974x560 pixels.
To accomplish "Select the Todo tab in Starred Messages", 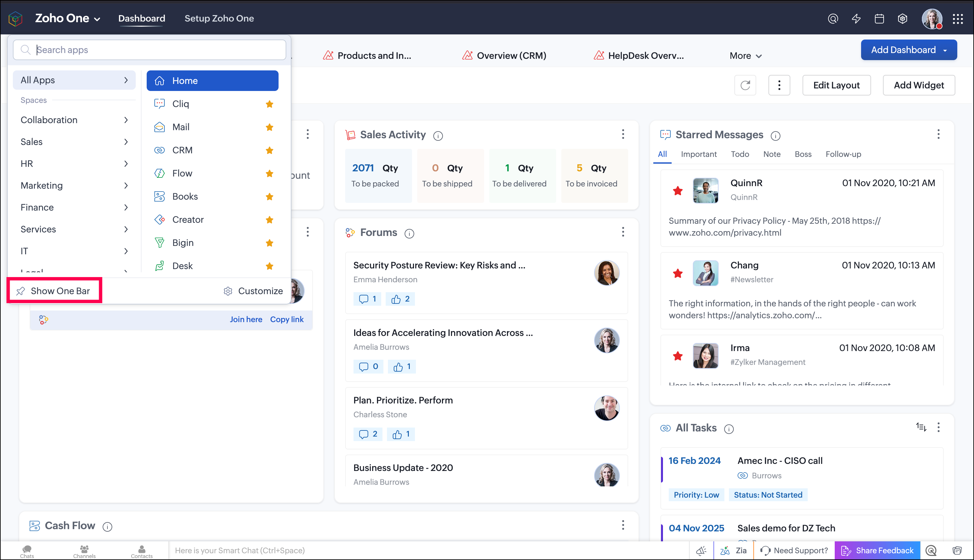I will click(x=740, y=154).
